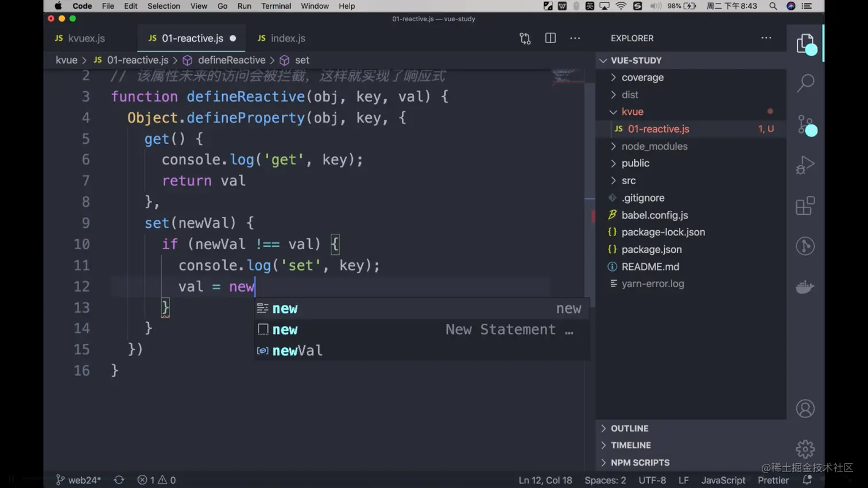
Task: Open the Explorer view in activity bar
Action: click(x=805, y=44)
